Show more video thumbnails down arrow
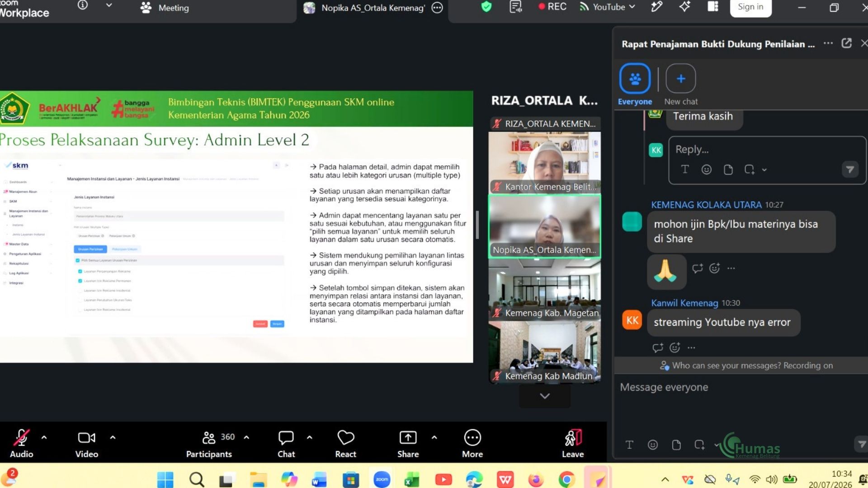The image size is (868, 488). 545,396
